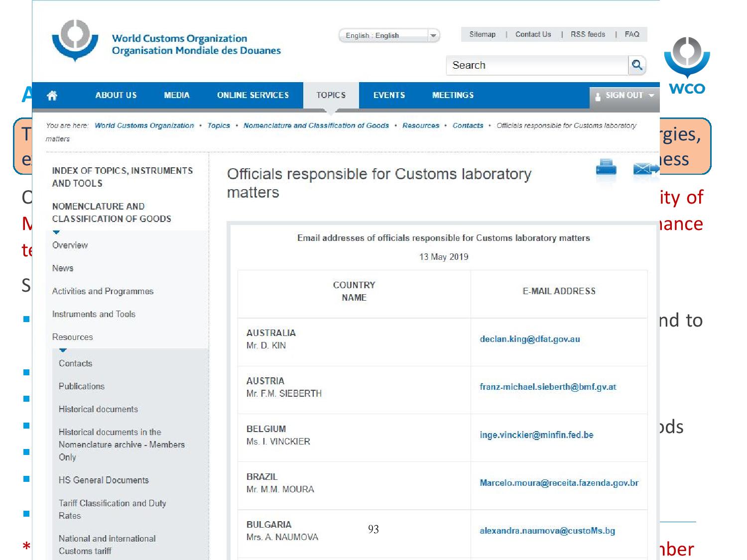Viewport: 747px width, 560px height.
Task: Click the Contact Us link
Action: [533, 34]
